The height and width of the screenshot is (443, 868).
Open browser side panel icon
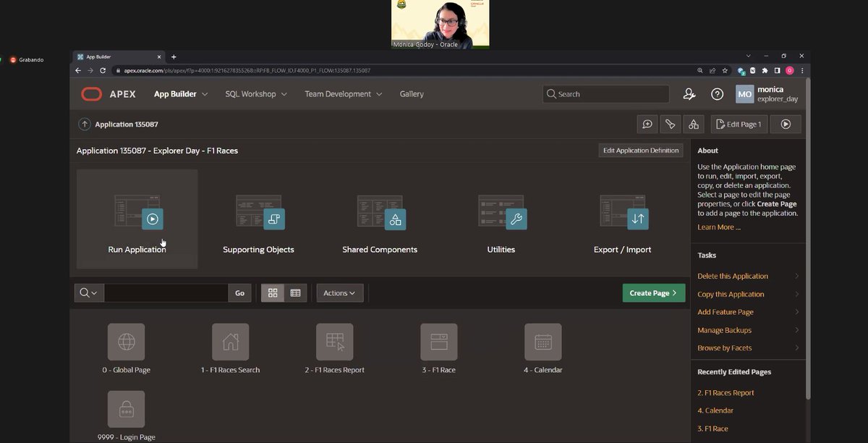[x=778, y=70]
